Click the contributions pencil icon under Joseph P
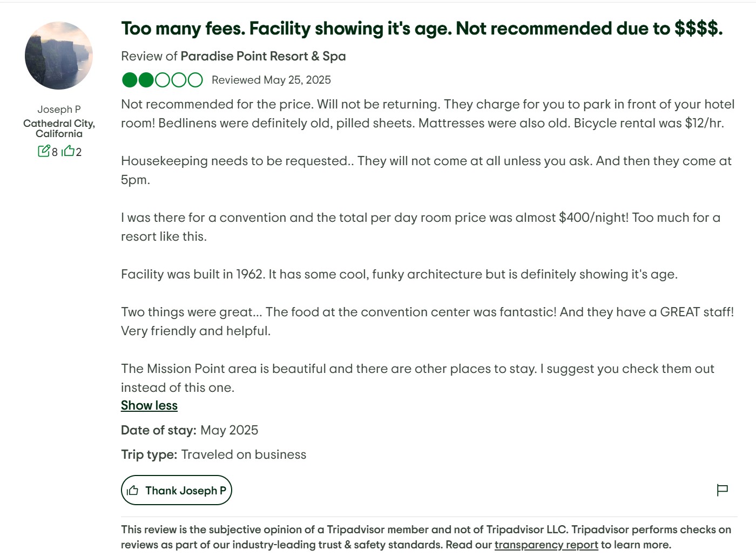 click(44, 151)
